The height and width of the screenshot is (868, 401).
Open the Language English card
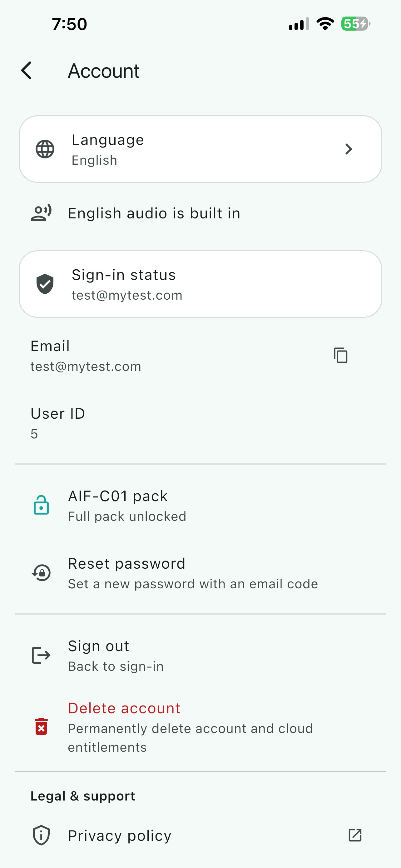tap(200, 149)
